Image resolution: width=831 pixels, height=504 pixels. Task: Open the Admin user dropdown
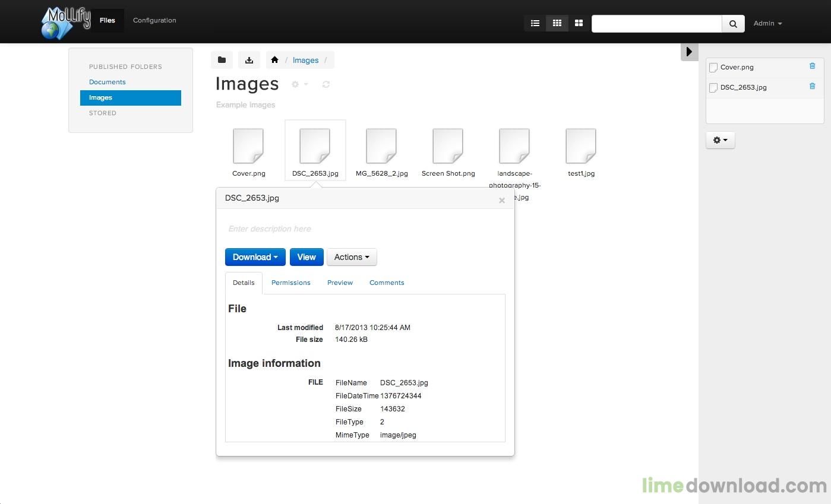767,24
